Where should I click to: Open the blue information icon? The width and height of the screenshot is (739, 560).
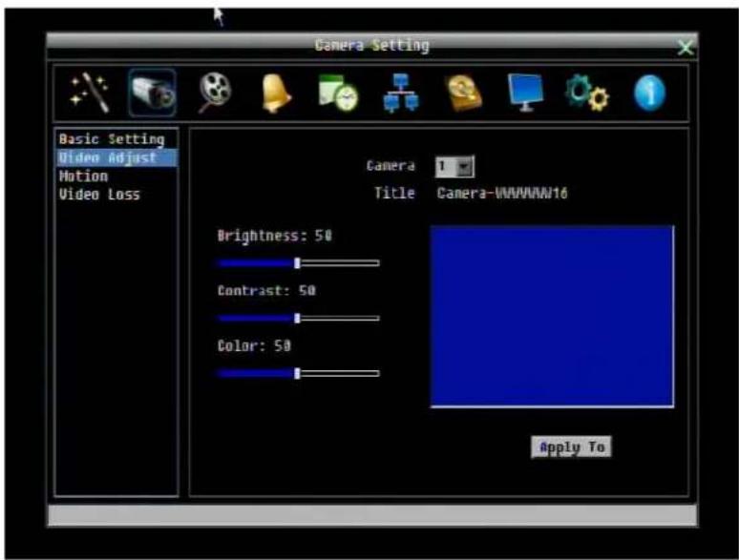pos(650,93)
